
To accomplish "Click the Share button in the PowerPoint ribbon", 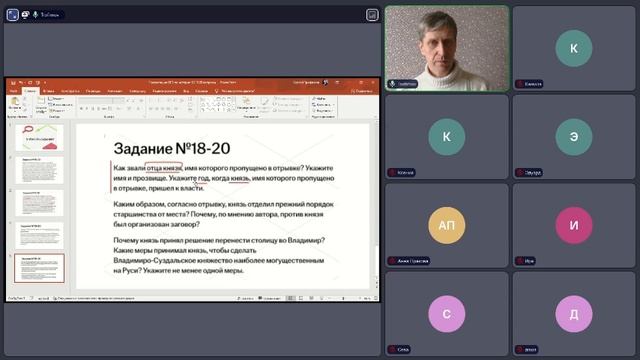I will (x=362, y=91).
